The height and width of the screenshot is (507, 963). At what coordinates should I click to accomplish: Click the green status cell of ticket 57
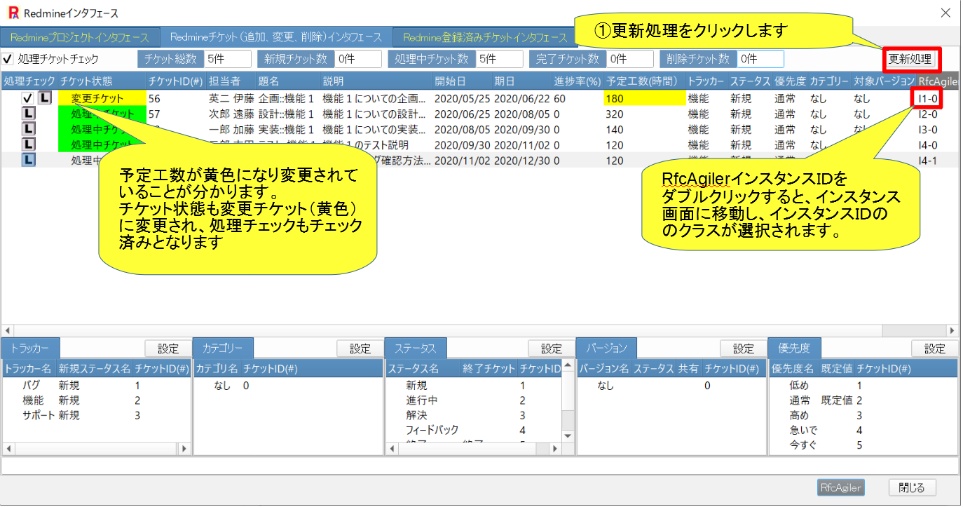point(102,114)
